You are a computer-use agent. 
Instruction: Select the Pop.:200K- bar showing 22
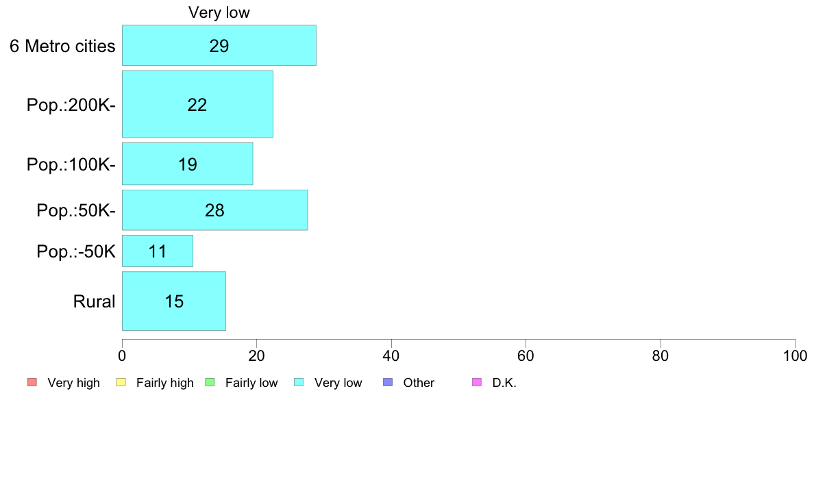pos(197,104)
